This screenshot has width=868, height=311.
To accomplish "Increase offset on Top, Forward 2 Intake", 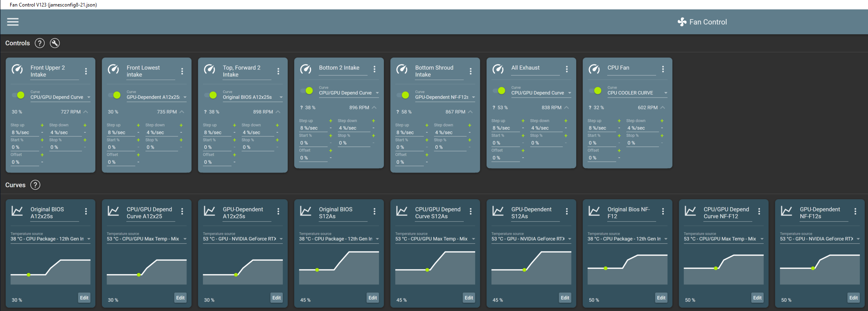I will pos(234,155).
